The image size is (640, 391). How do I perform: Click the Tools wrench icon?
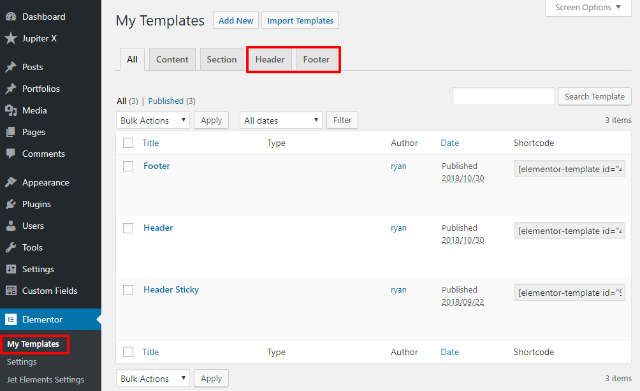pos(11,247)
